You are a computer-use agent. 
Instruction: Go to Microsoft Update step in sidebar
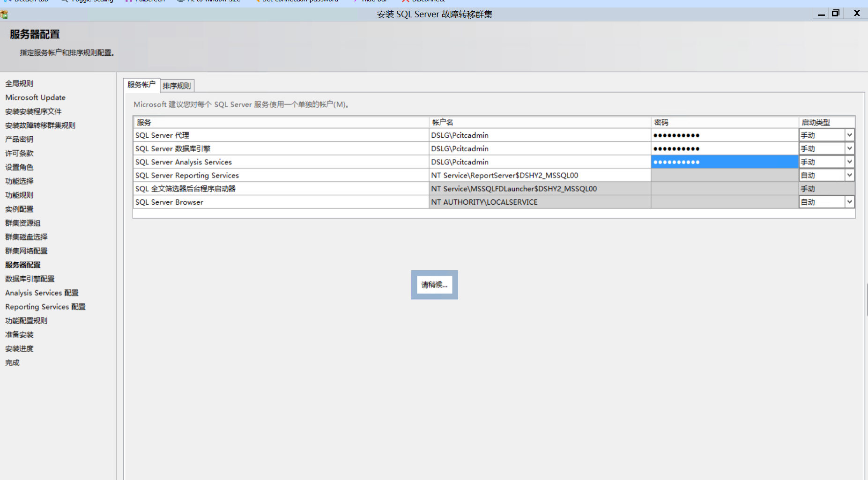pyautogui.click(x=35, y=97)
